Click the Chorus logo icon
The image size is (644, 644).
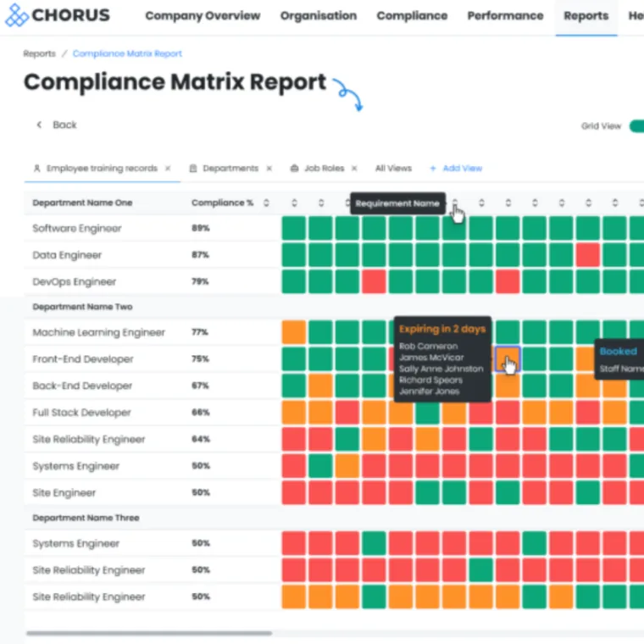16,15
